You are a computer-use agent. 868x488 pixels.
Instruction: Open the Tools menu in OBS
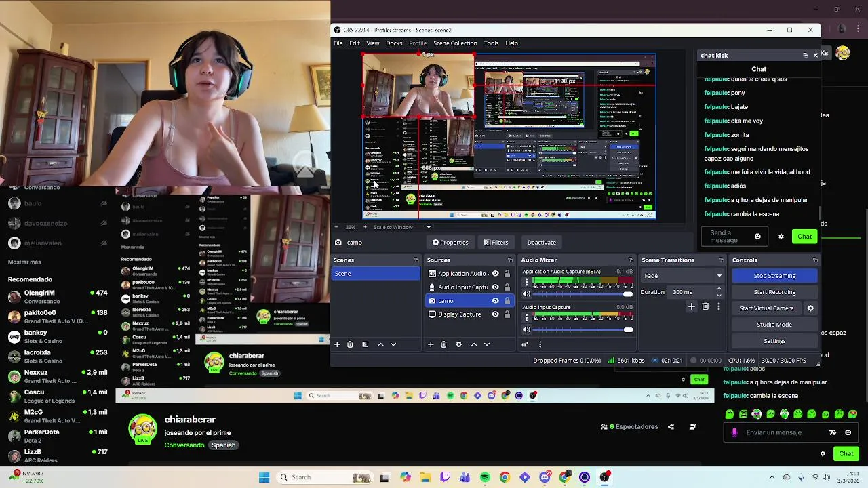[x=491, y=43]
